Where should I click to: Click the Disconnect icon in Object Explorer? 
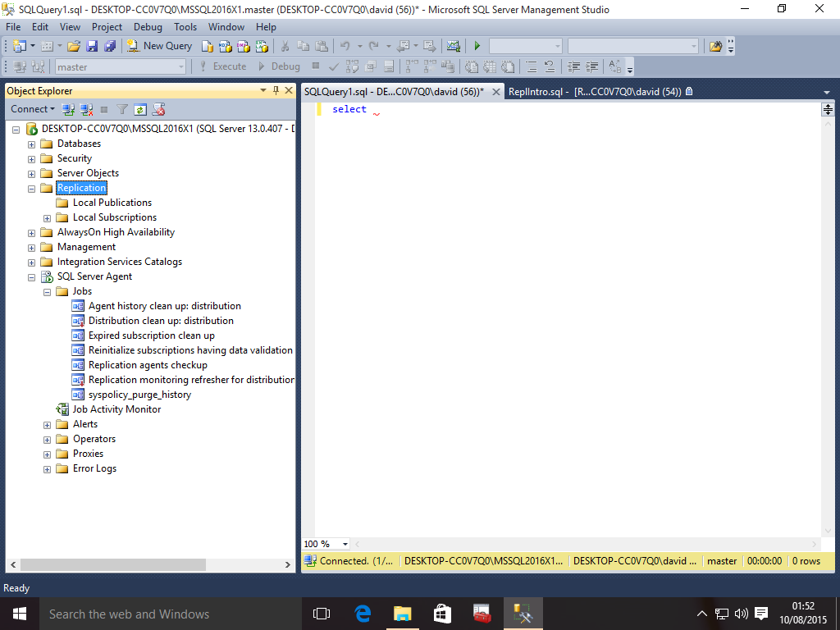point(86,109)
